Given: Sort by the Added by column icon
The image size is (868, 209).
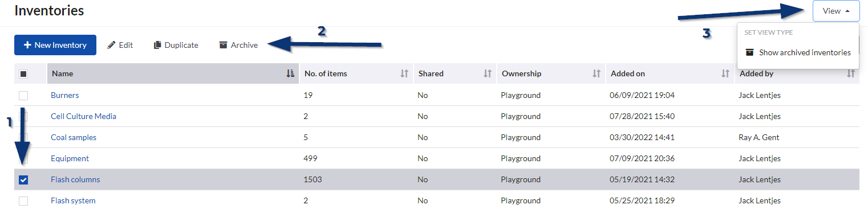Looking at the screenshot, I should tap(851, 73).
